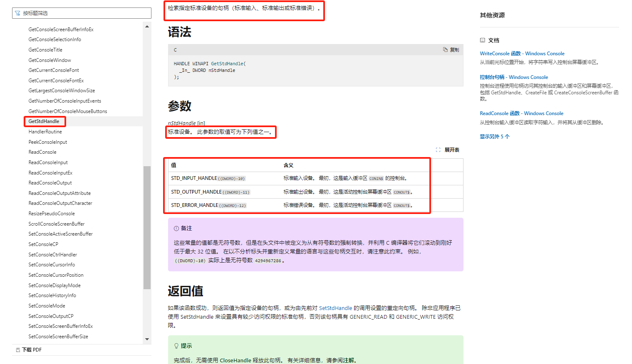
Task: Click the 参数 heading
Action: [x=180, y=106]
